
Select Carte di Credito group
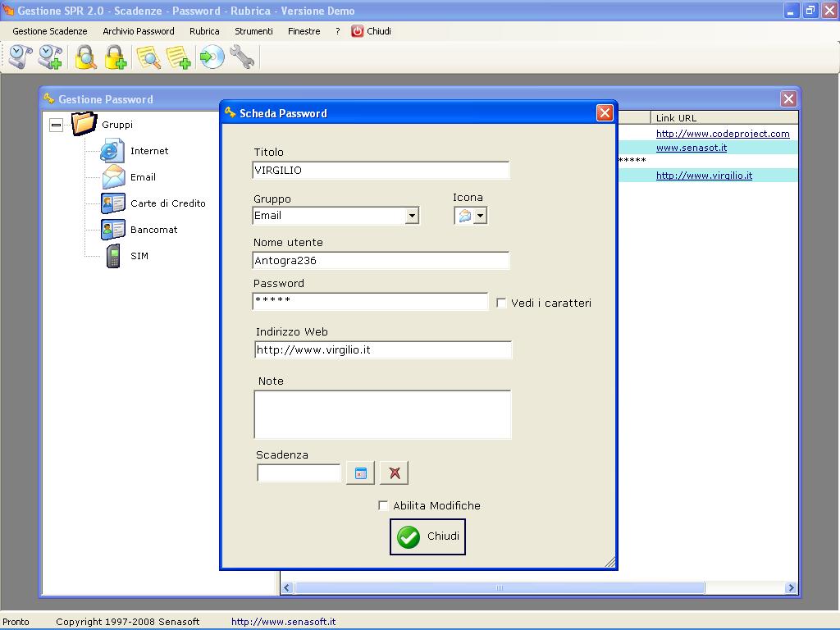click(168, 203)
